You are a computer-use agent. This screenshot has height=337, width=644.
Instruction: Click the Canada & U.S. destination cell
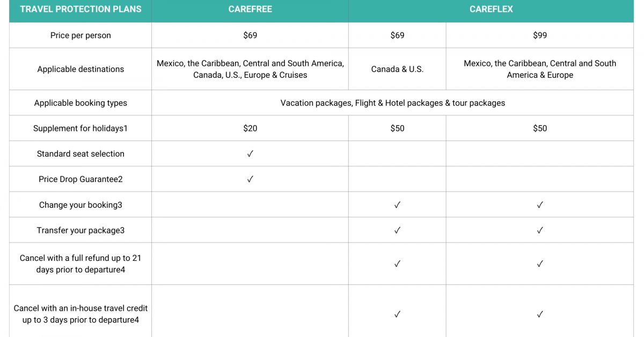[x=397, y=69]
